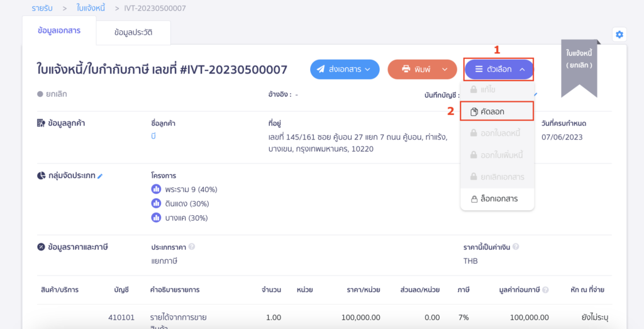Click the 7% tax cell

(x=464, y=317)
